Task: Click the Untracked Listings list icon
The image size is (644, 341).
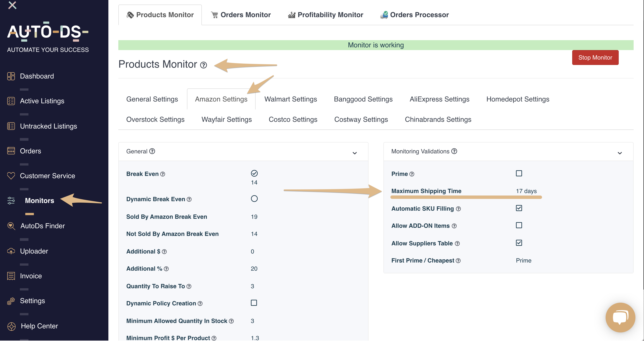Action: 11,126
